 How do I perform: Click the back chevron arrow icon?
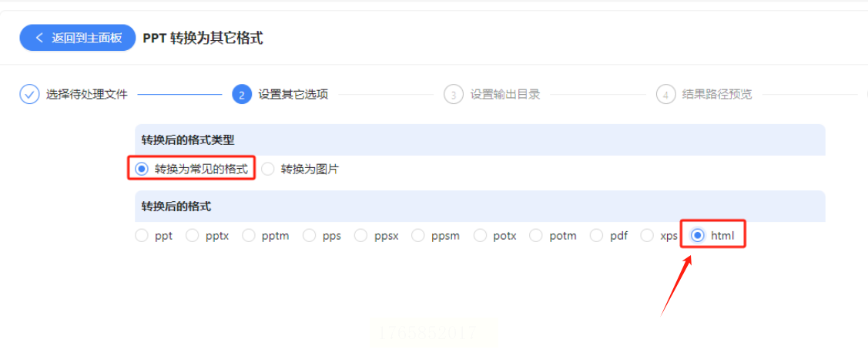pyautogui.click(x=39, y=38)
